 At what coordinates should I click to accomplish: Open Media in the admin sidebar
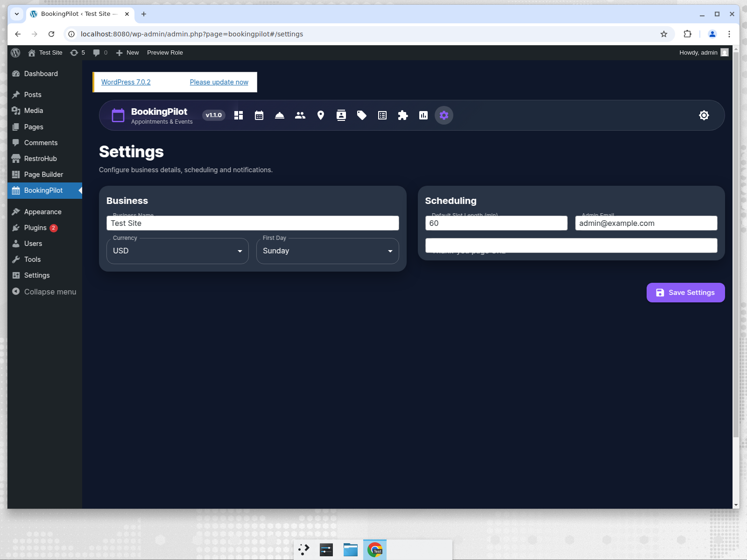45,111
